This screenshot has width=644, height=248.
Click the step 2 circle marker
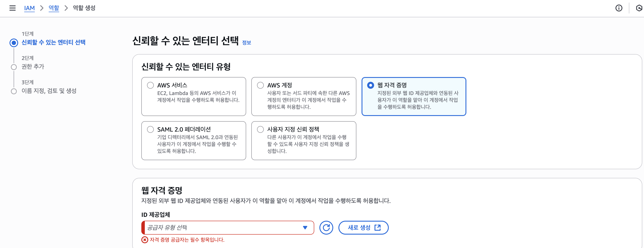tap(14, 67)
